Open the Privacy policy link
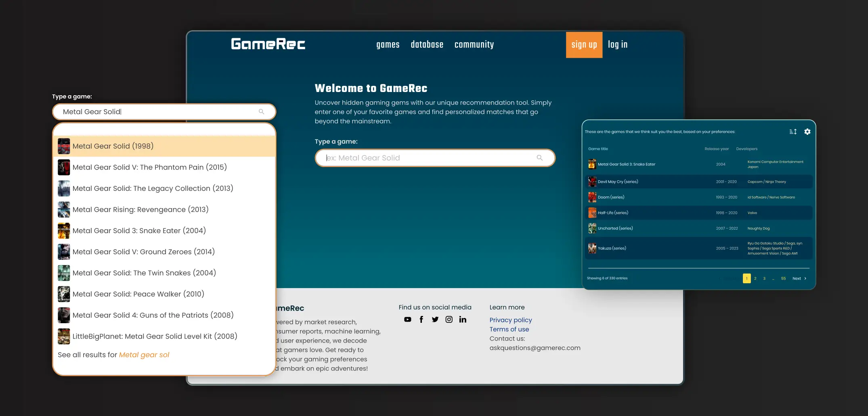The image size is (868, 416). coord(511,320)
